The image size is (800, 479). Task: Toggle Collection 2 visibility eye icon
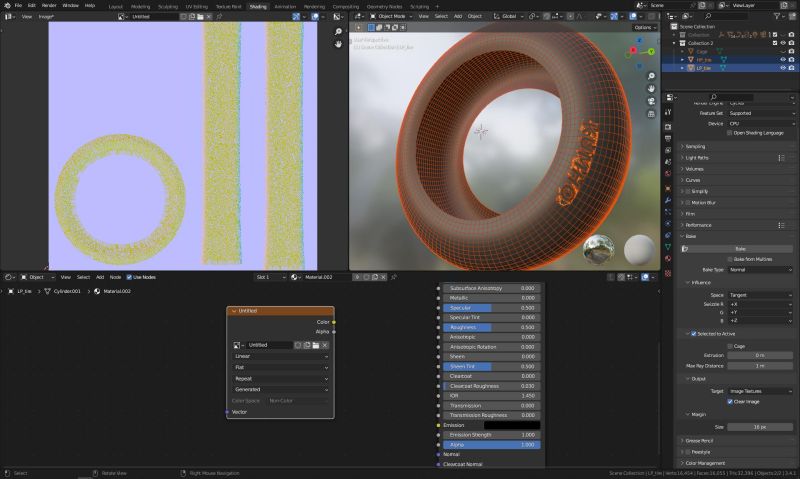click(783, 43)
